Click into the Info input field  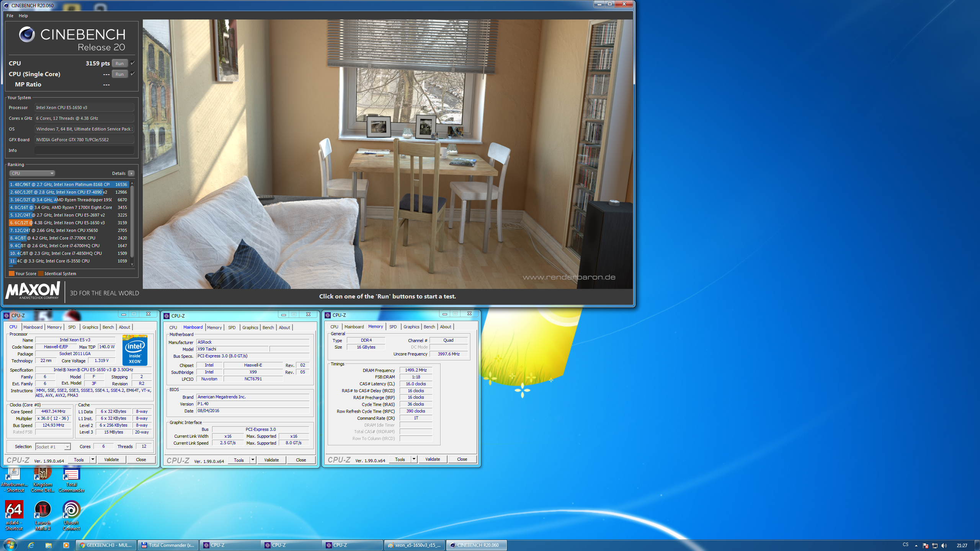click(84, 150)
